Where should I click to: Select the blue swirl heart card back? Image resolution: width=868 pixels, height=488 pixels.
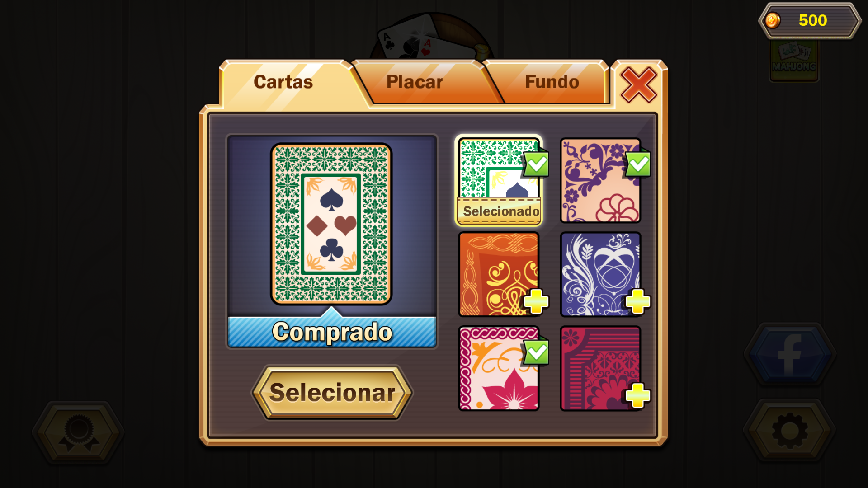601,274
